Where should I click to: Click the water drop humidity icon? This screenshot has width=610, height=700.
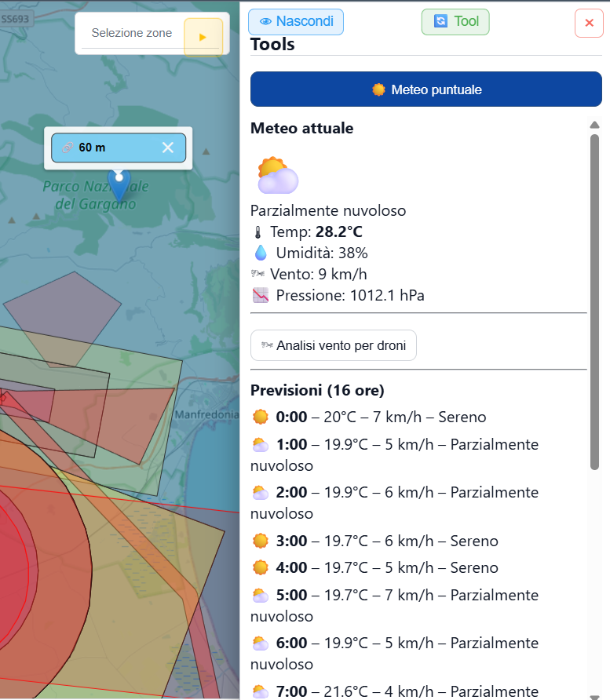pyautogui.click(x=261, y=253)
